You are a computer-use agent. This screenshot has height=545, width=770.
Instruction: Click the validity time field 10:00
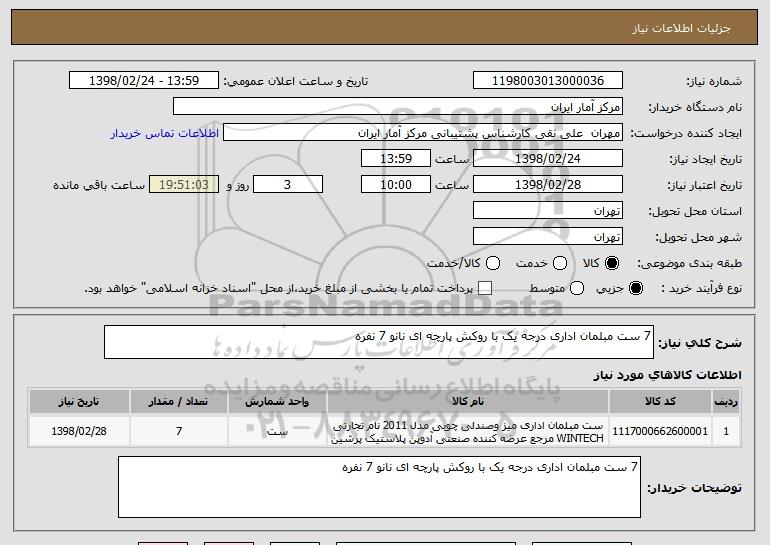coord(396,185)
